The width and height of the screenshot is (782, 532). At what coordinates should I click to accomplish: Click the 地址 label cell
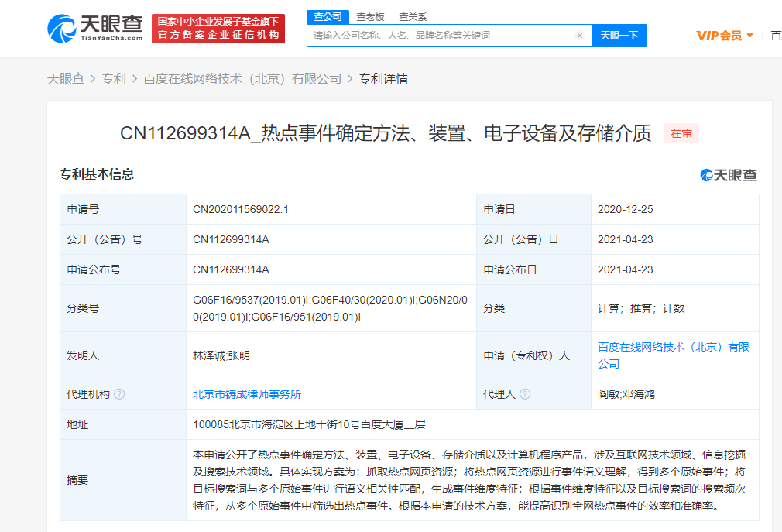tap(122, 425)
